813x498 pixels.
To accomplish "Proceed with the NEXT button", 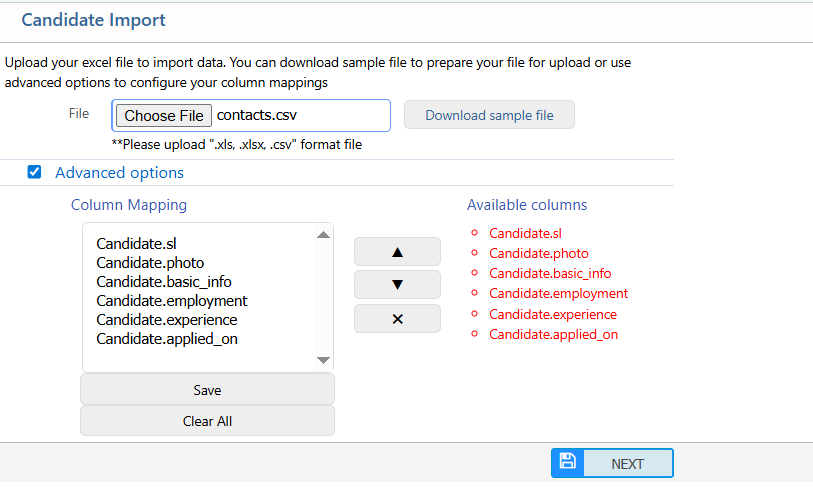I will pos(627,464).
